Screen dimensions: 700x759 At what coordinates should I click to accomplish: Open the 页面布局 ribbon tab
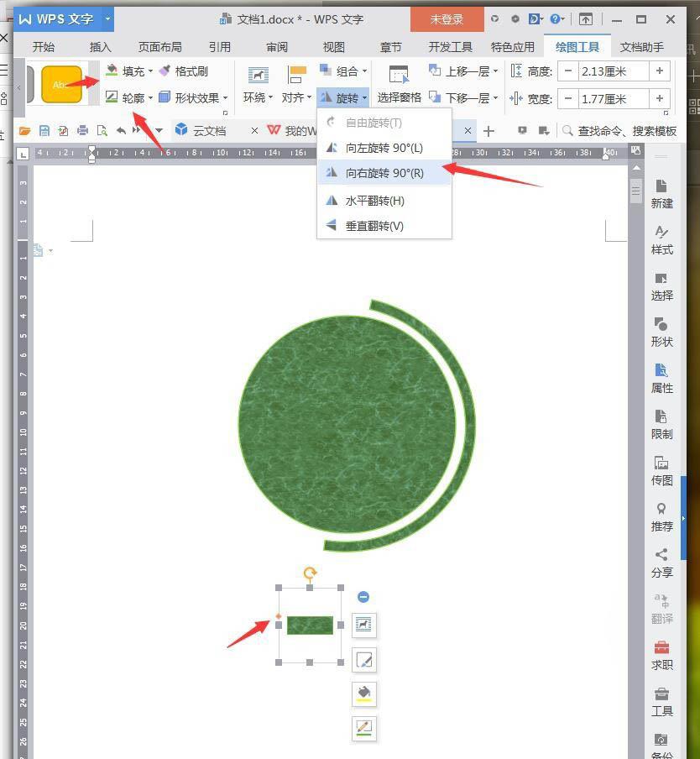pyautogui.click(x=160, y=47)
